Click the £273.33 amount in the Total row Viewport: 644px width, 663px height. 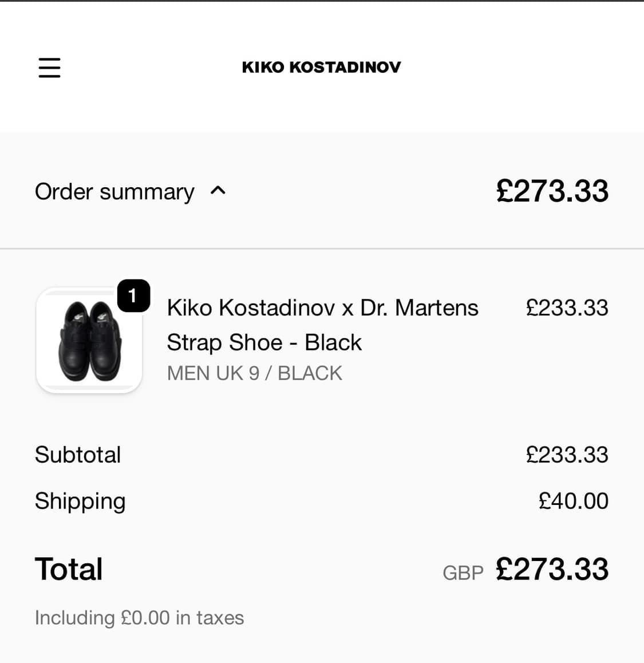point(552,569)
